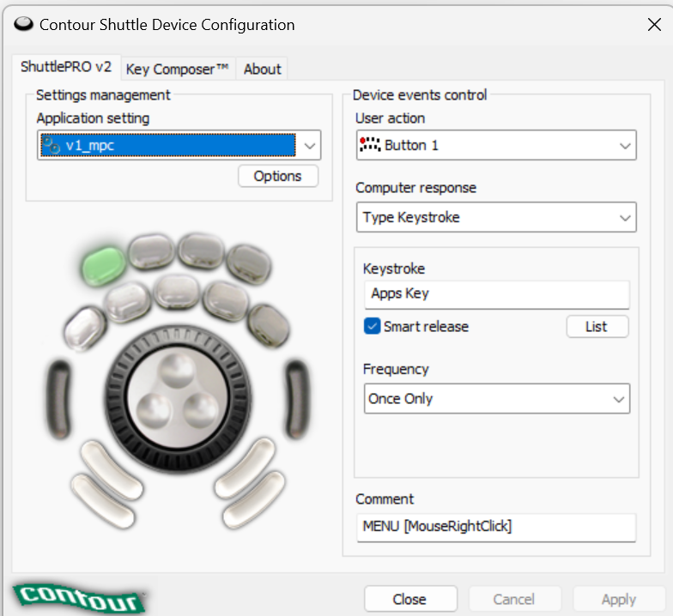Select the black side button left of wheel
Image resolution: width=673 pixels, height=616 pixels.
click(x=58, y=399)
